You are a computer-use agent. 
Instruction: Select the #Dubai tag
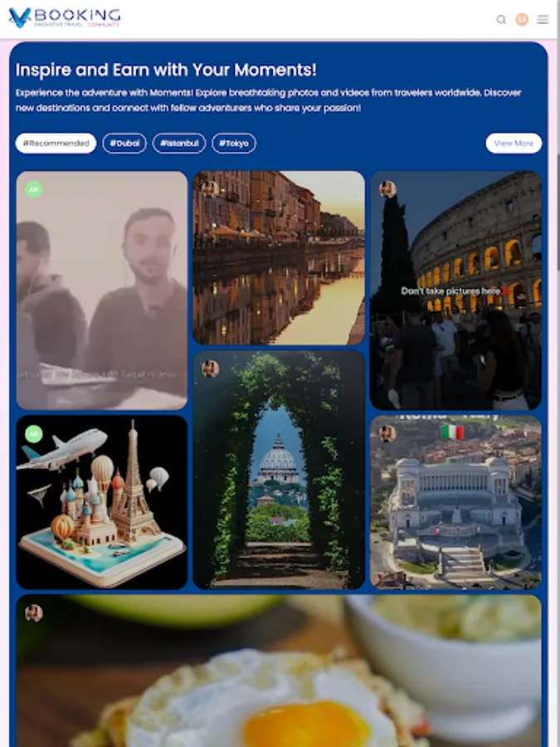[124, 144]
